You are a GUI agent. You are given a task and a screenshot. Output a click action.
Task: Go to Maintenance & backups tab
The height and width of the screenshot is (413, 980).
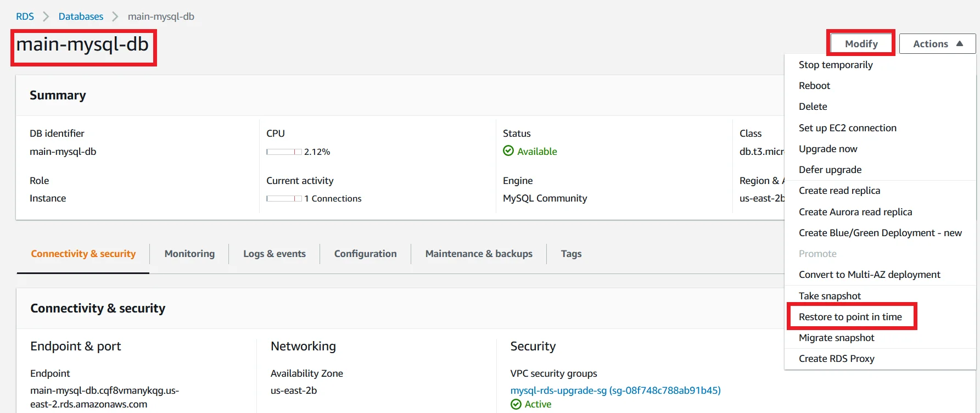479,254
